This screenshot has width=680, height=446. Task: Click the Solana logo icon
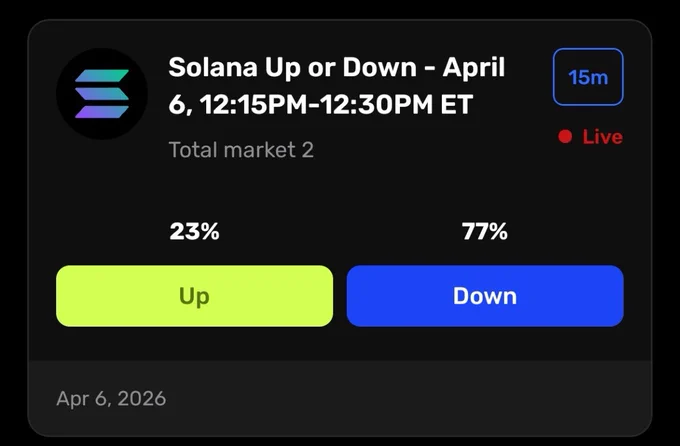pyautogui.click(x=102, y=94)
